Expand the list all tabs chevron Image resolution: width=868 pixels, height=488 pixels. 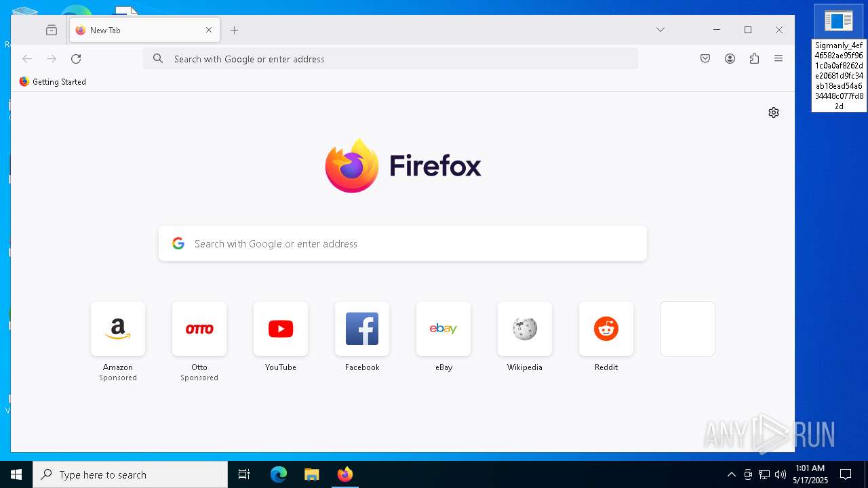tap(660, 30)
